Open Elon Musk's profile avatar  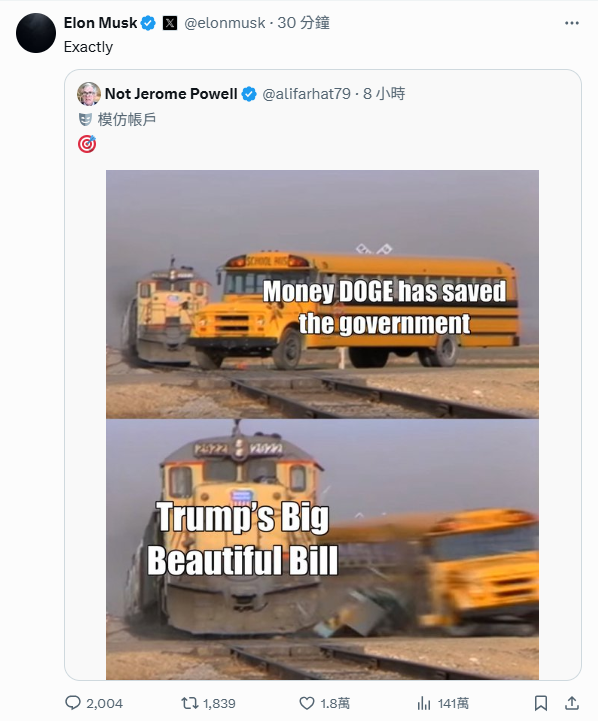(36, 33)
